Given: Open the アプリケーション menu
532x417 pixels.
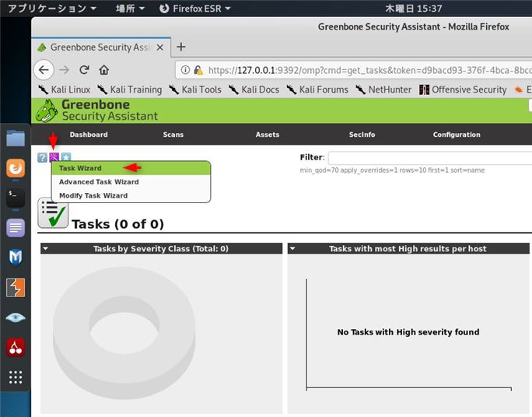Looking at the screenshot, I should (52, 9).
